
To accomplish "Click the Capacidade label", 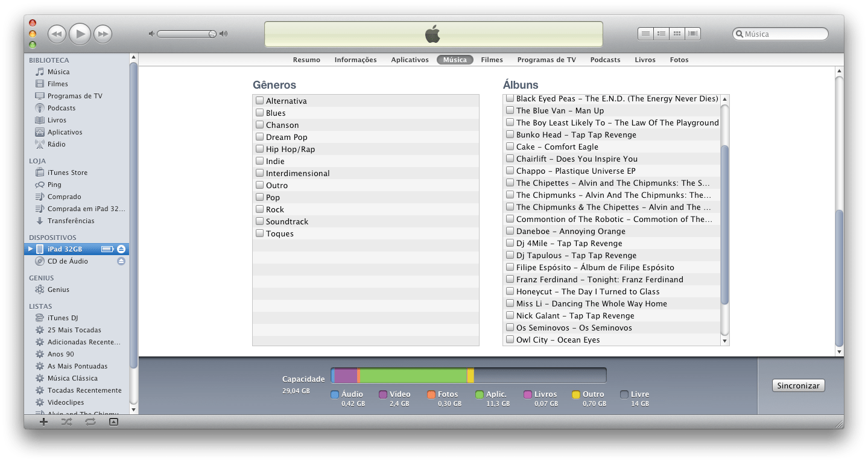I will click(x=303, y=379).
